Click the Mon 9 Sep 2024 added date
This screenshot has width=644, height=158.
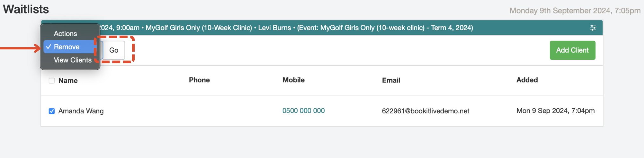point(555,111)
